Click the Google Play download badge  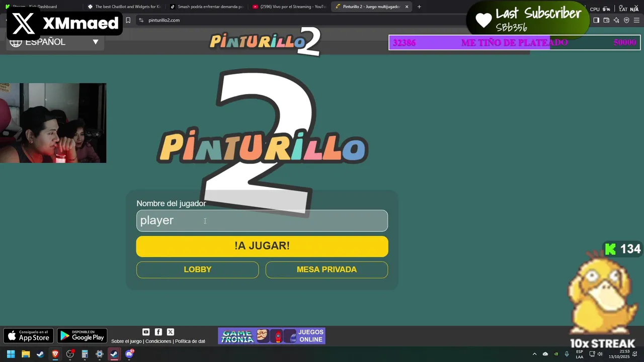click(82, 335)
